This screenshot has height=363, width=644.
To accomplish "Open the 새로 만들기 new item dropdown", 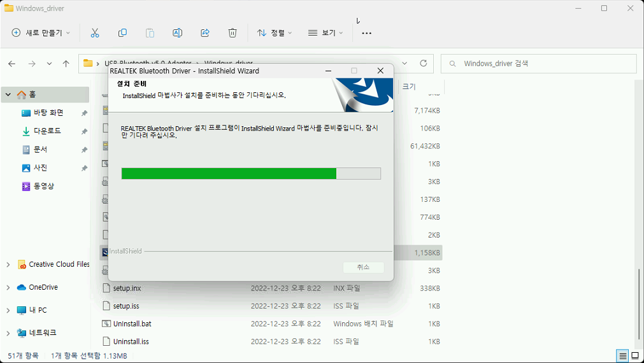I will 41,33.
